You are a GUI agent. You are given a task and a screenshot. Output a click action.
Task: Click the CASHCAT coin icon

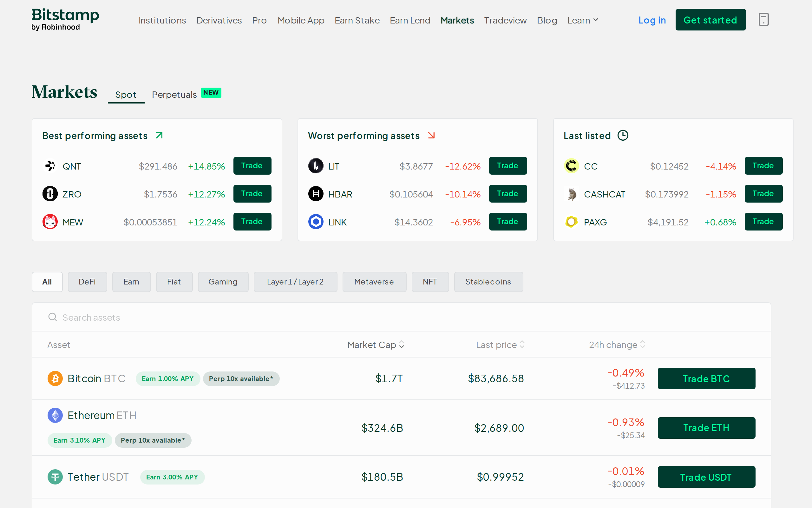click(x=572, y=194)
